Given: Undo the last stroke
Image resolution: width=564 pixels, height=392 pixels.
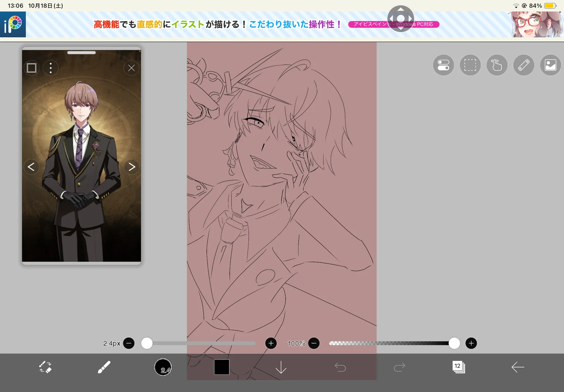Looking at the screenshot, I should (x=340, y=367).
